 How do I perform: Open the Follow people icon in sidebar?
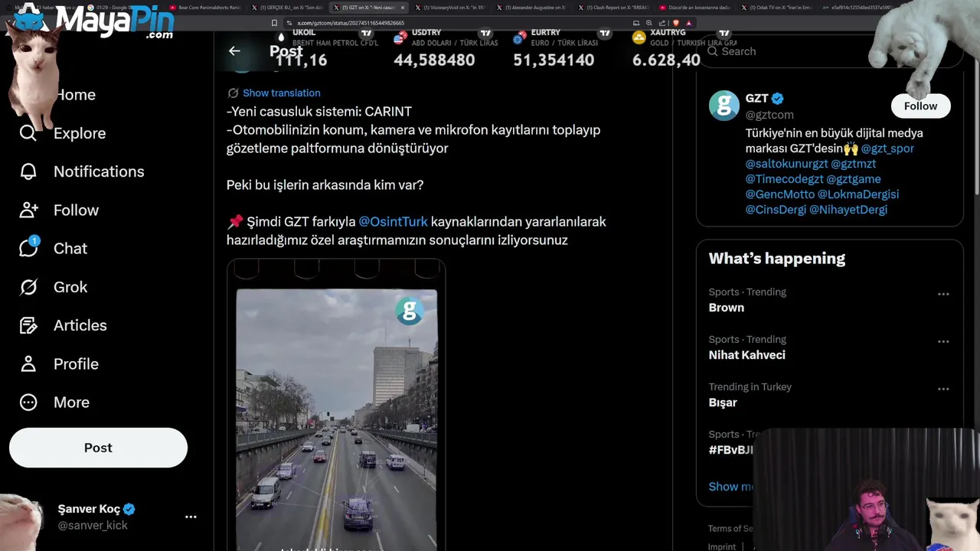point(28,210)
